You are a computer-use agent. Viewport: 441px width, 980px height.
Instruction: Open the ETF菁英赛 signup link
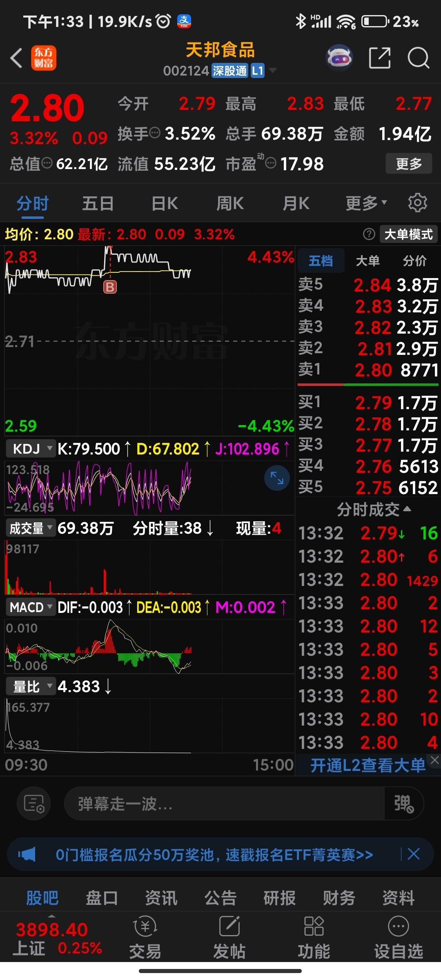point(214,854)
